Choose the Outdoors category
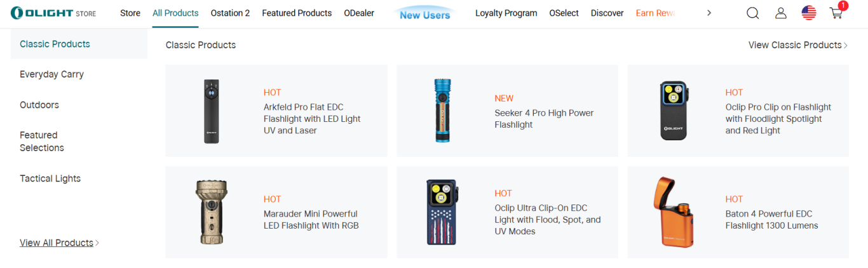Viewport: 868px width, 268px height. click(39, 105)
